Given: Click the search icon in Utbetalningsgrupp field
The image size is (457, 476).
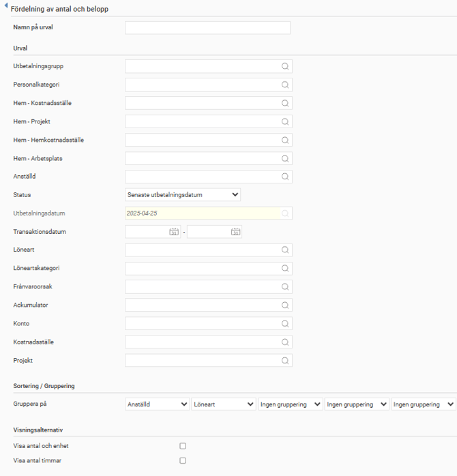Looking at the screenshot, I should pos(285,66).
